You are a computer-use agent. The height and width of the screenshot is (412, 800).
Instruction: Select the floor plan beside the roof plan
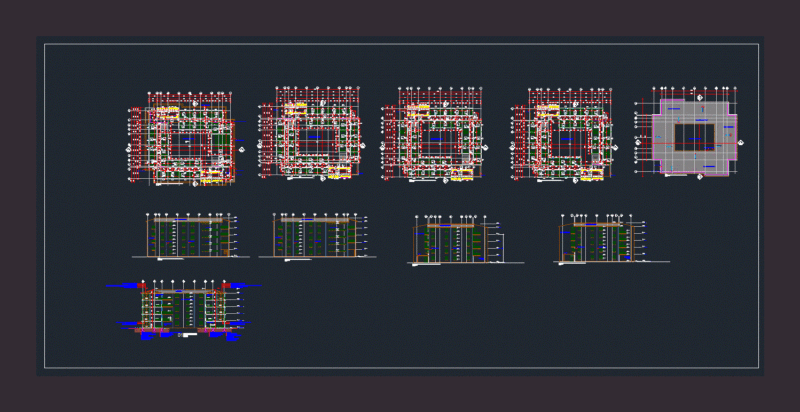564,134
